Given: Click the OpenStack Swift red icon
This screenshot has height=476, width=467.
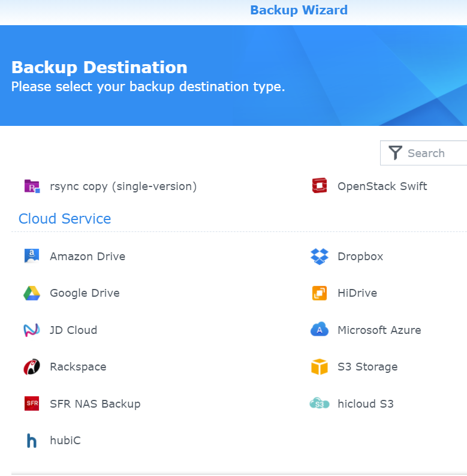Looking at the screenshot, I should pos(320,185).
